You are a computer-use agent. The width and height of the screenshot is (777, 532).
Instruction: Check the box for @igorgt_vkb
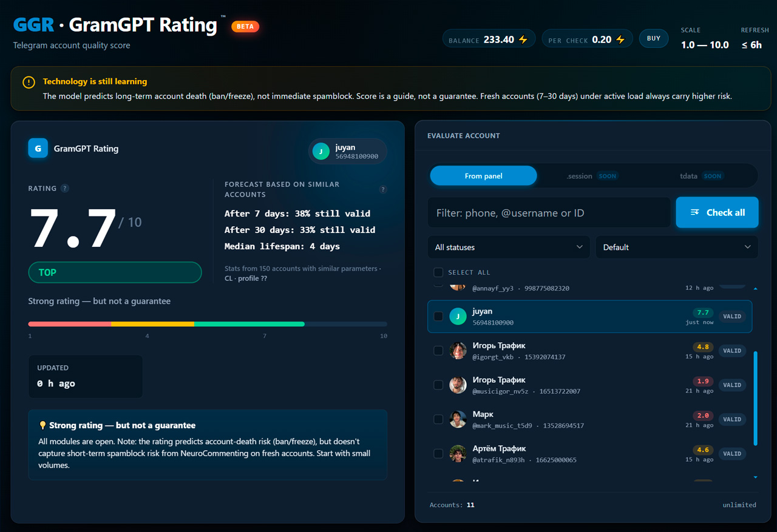438,351
